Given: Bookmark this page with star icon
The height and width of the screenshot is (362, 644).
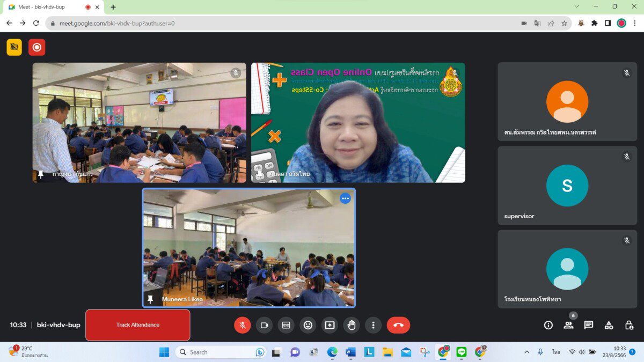Looking at the screenshot, I should point(564,23).
